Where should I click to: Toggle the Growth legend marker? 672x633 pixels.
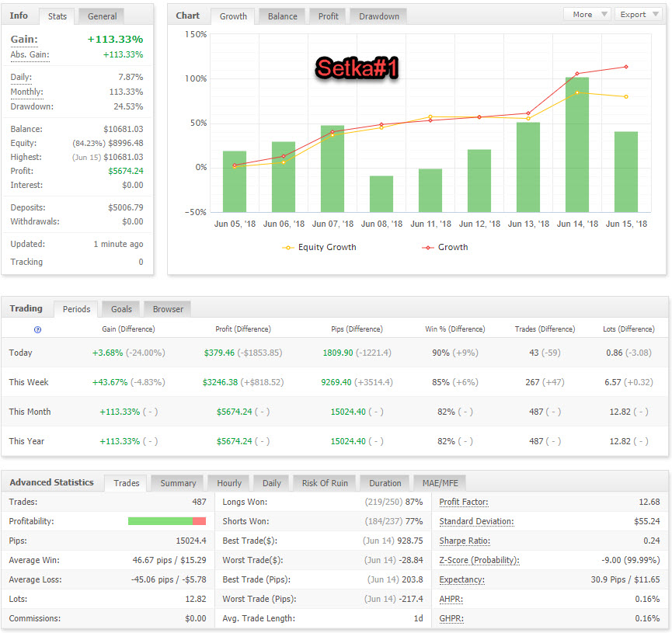428,248
